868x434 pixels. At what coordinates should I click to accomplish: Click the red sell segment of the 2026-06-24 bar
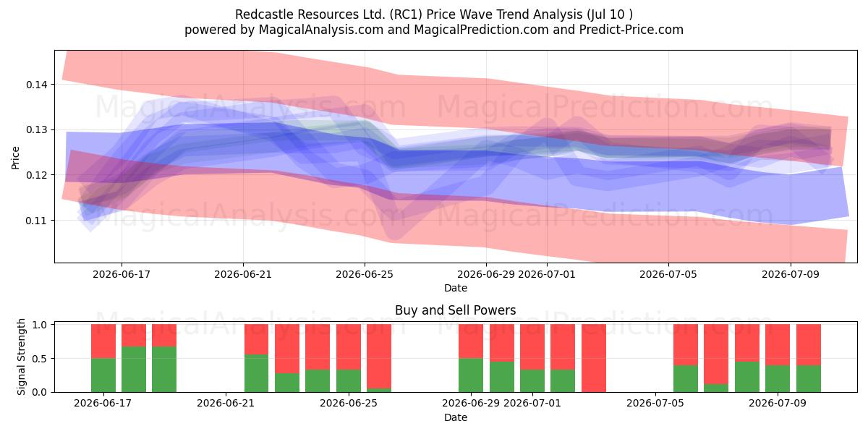click(318, 347)
